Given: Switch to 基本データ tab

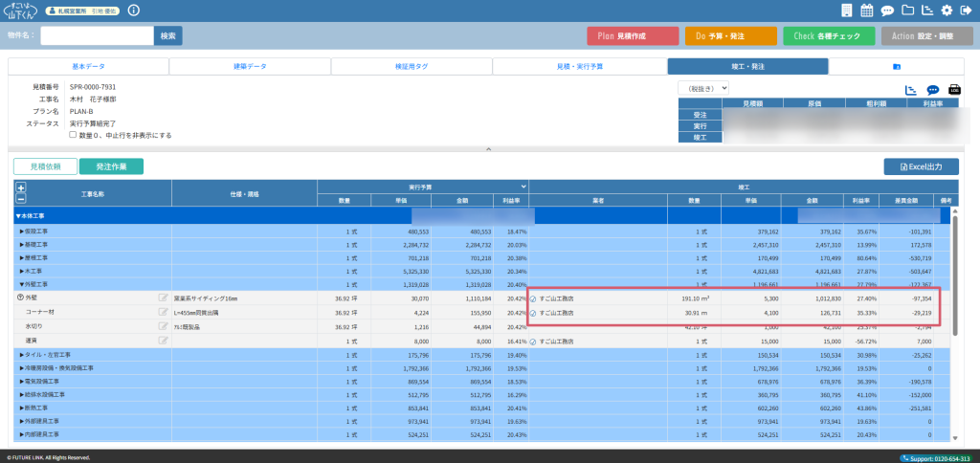Looking at the screenshot, I should coord(89,66).
